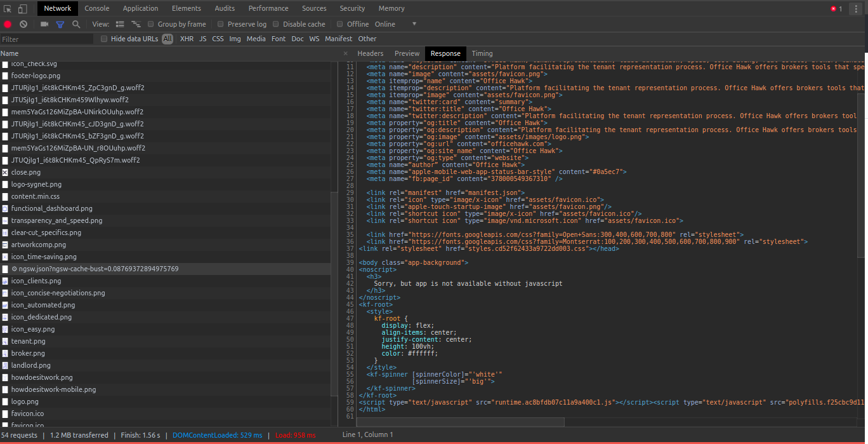Click thumbnail icon of landlord.png
This screenshot has height=444, width=868.
pos(5,365)
